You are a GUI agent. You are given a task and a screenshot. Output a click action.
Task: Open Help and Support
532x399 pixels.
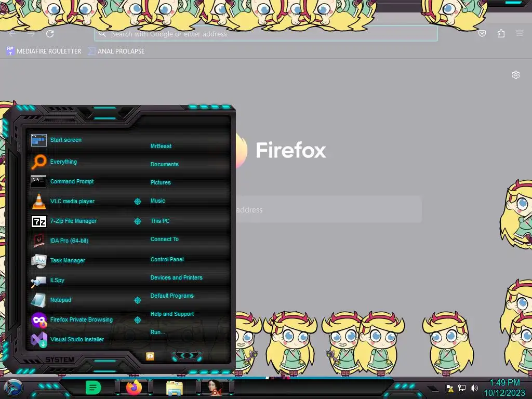pyautogui.click(x=172, y=314)
